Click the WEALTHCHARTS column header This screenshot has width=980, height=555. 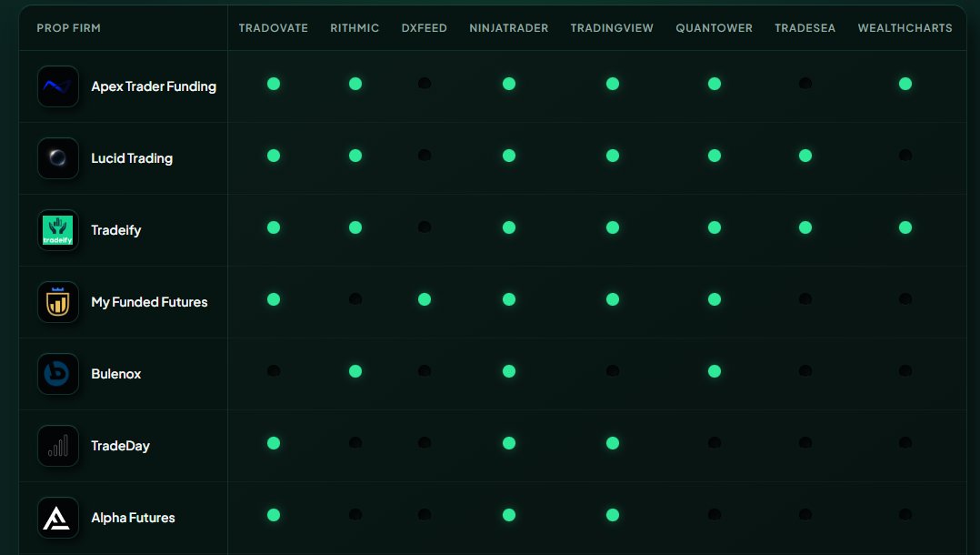tap(905, 28)
